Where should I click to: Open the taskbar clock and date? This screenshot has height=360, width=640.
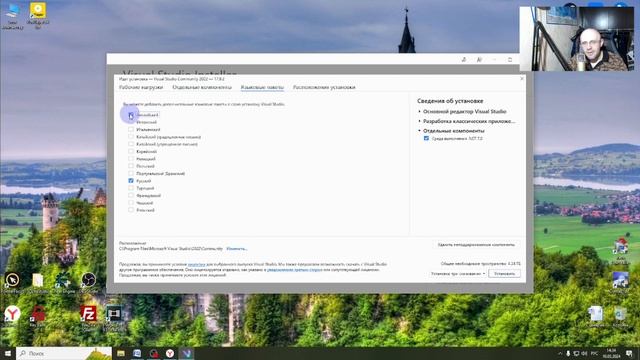(x=611, y=353)
